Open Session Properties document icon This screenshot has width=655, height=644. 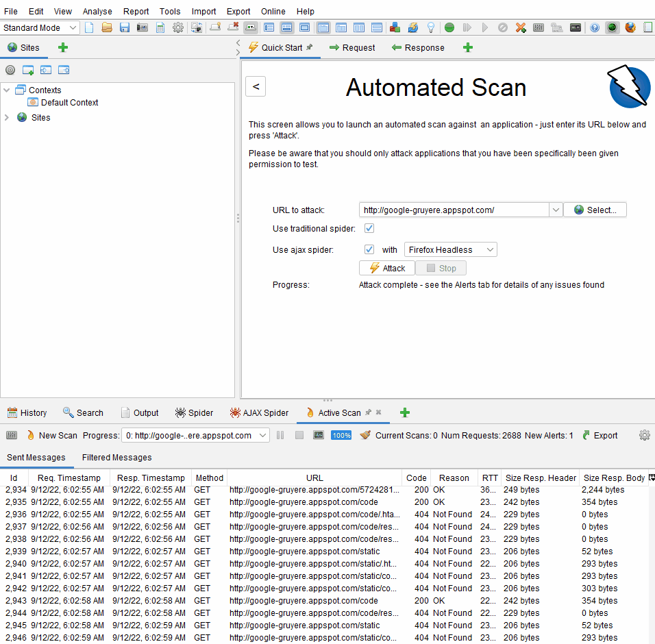[x=160, y=27]
